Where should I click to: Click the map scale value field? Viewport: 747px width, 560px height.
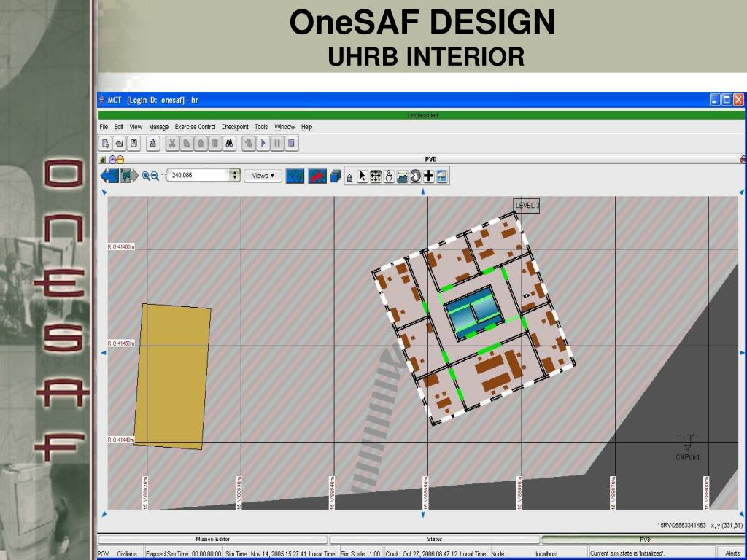(x=198, y=175)
